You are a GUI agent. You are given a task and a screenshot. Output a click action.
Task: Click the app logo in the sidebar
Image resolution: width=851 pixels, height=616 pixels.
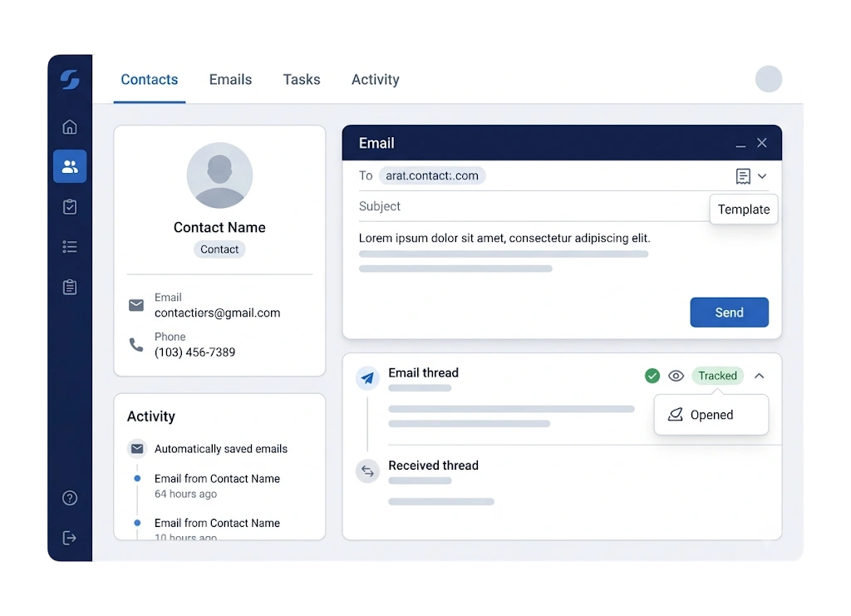(x=70, y=79)
